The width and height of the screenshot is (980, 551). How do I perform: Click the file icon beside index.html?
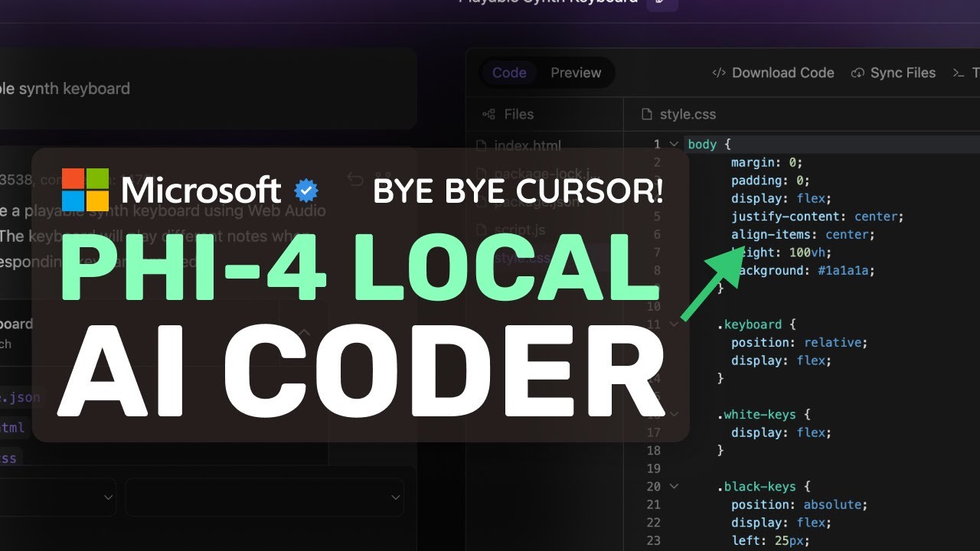[x=482, y=145]
